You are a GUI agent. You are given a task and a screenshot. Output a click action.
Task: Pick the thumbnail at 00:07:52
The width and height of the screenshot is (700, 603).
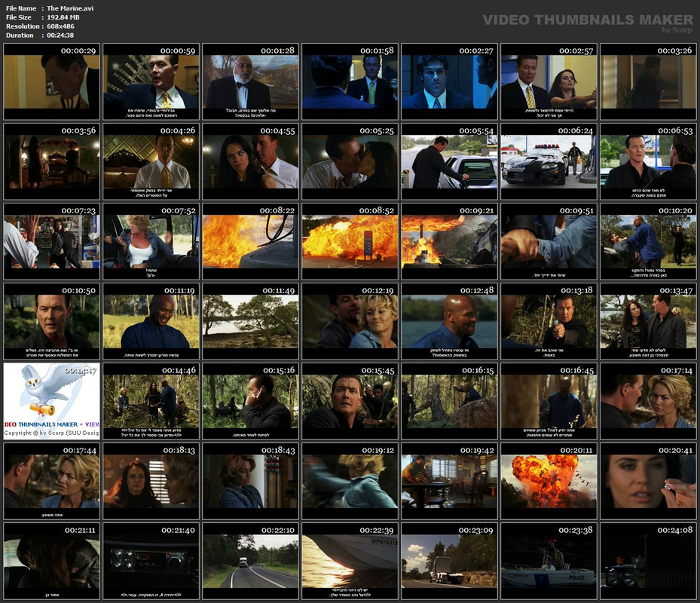pos(151,242)
